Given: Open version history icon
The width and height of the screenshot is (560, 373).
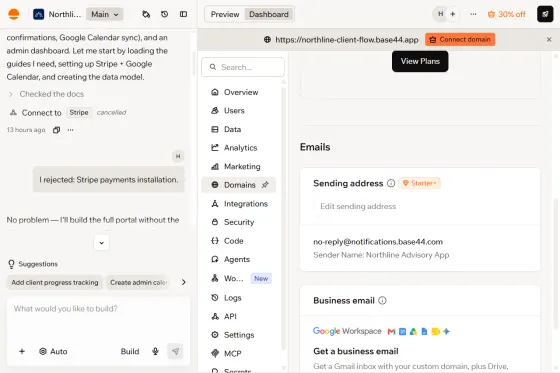Looking at the screenshot, I should pyautogui.click(x=165, y=14).
